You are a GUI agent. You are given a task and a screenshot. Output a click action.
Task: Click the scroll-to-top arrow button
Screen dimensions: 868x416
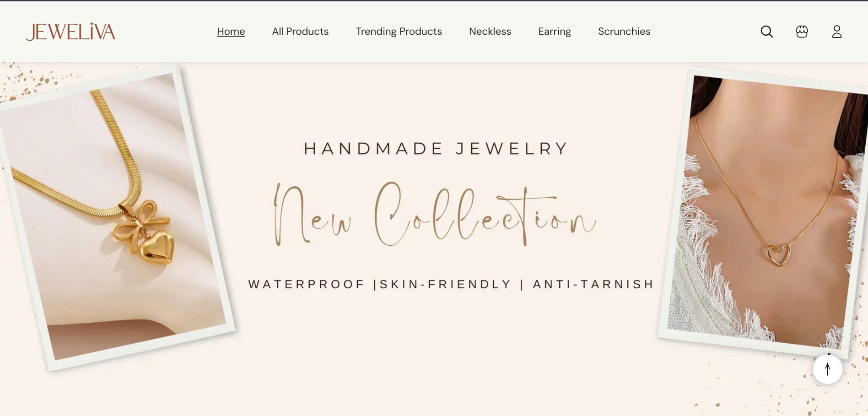coord(827,369)
